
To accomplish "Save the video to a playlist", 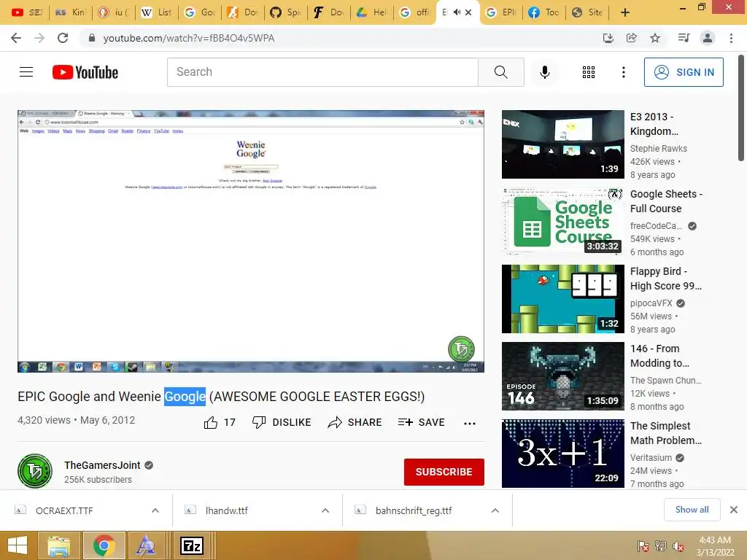I will coord(421,422).
